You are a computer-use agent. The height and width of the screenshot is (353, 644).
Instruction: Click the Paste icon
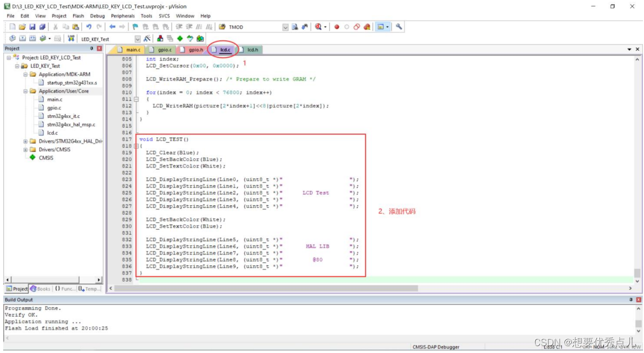[75, 27]
